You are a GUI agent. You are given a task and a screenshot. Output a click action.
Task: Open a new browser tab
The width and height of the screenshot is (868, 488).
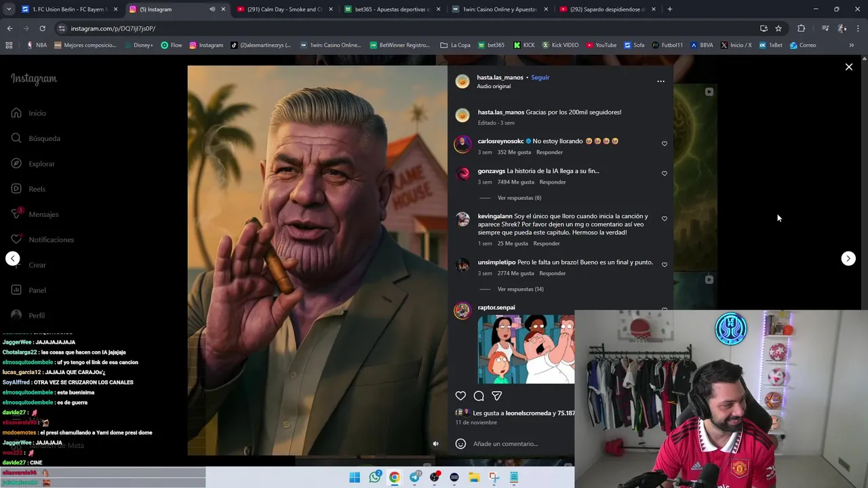click(670, 9)
